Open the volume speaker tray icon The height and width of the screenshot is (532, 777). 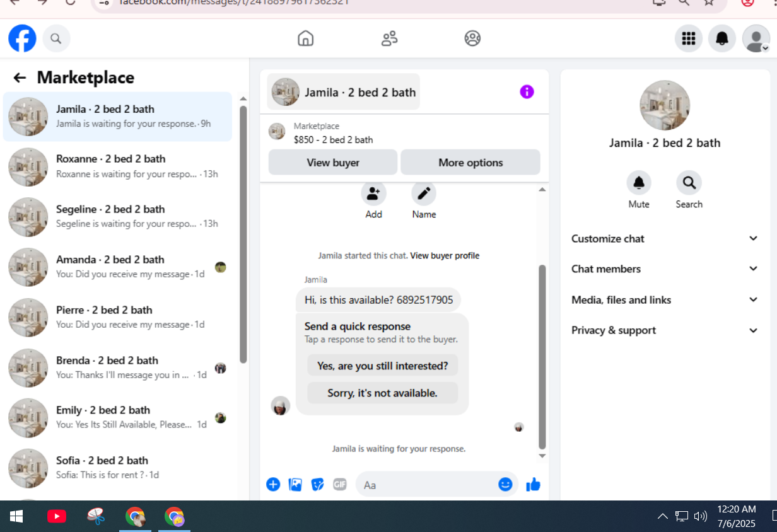(x=700, y=516)
